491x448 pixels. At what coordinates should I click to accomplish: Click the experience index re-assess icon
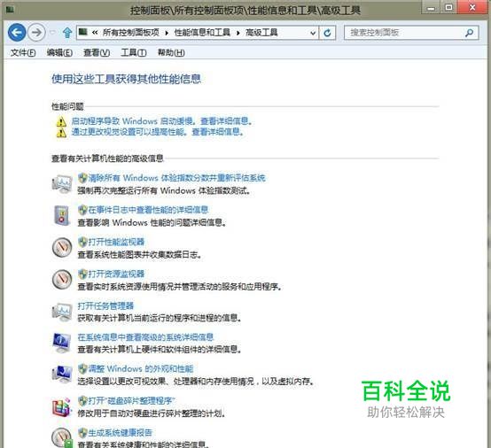[62, 184]
